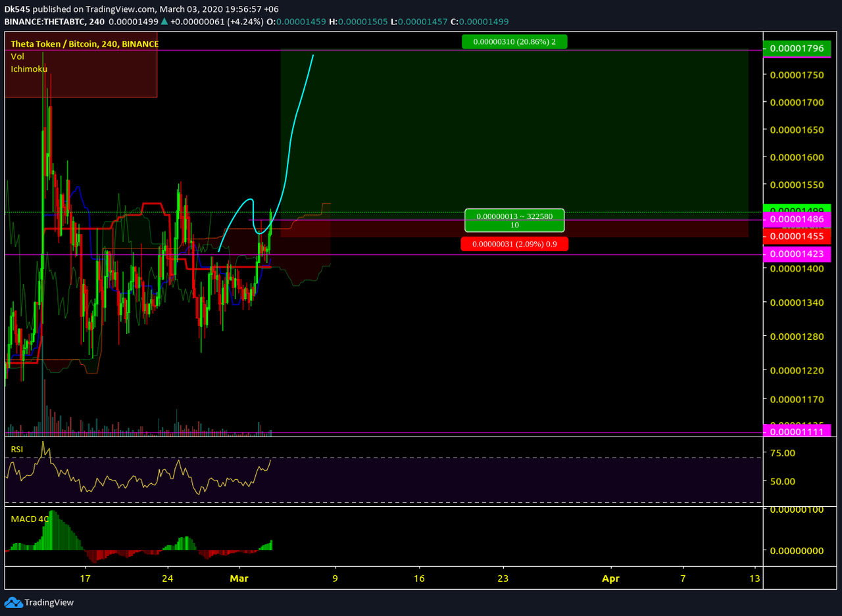Click the Vol indicator label

click(x=17, y=57)
